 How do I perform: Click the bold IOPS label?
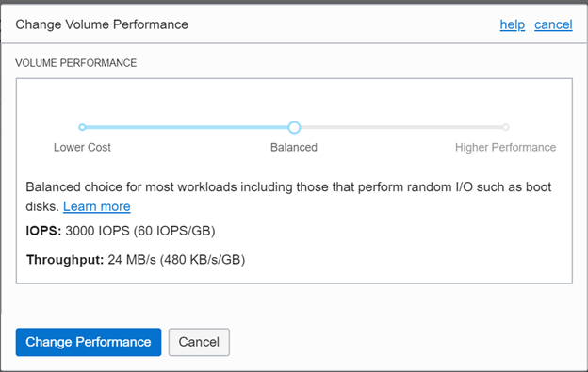43,231
